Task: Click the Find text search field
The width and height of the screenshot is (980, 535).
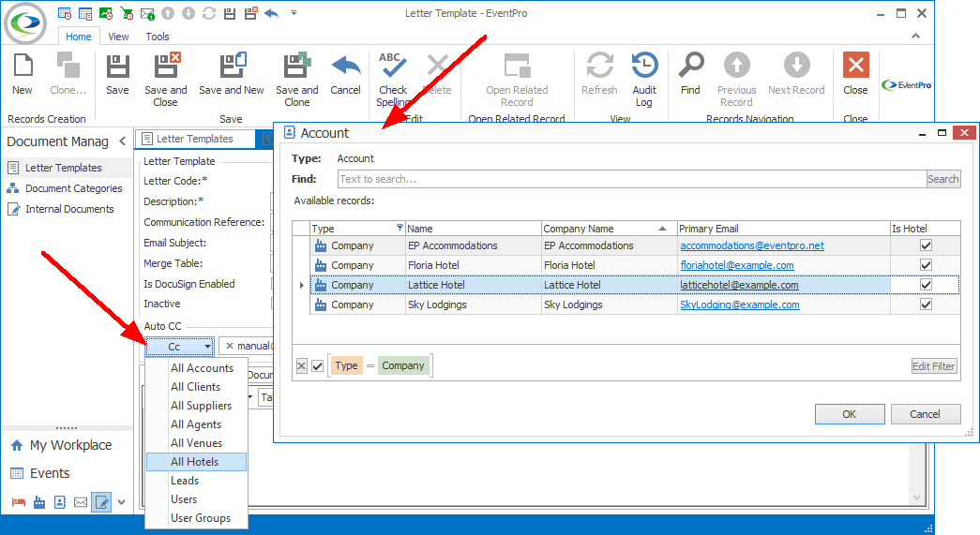Action: (x=632, y=179)
